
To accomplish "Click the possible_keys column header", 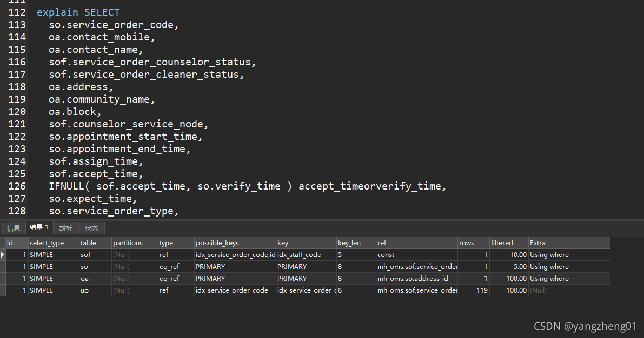I will (x=216, y=242).
